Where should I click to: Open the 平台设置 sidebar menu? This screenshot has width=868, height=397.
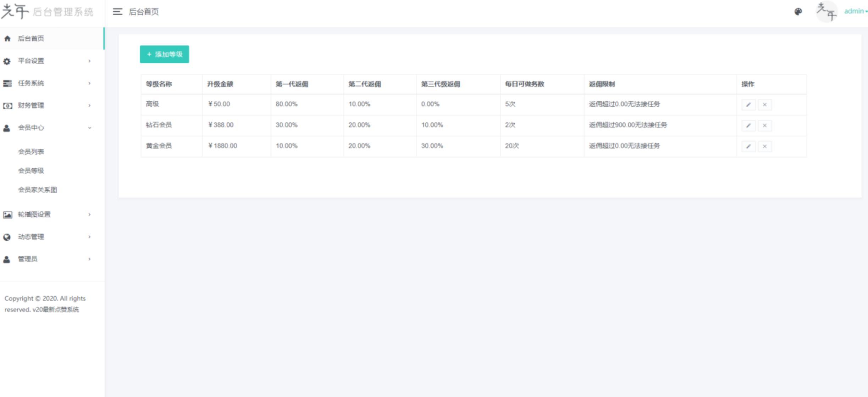pos(52,61)
